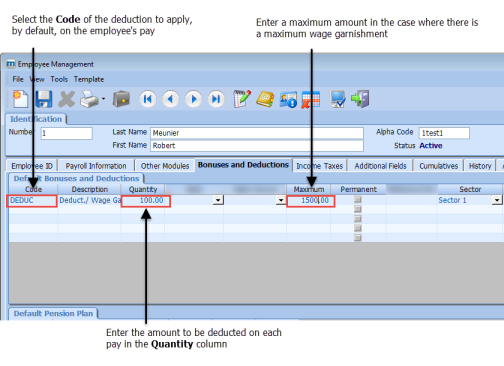
Task: Toggle Permanent checkbox on DEDUC row
Action: tap(358, 200)
